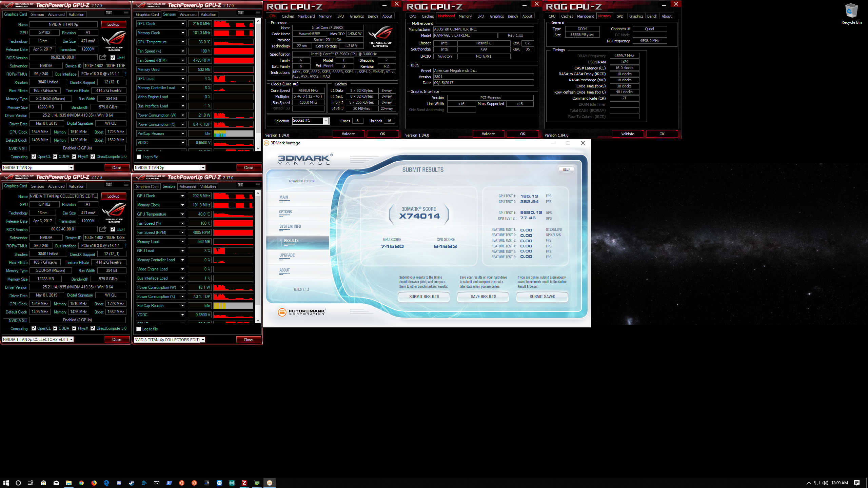Click camera icon in top TITAN Xp Sensors window
This screenshot has height=488, width=868.
(x=240, y=13)
